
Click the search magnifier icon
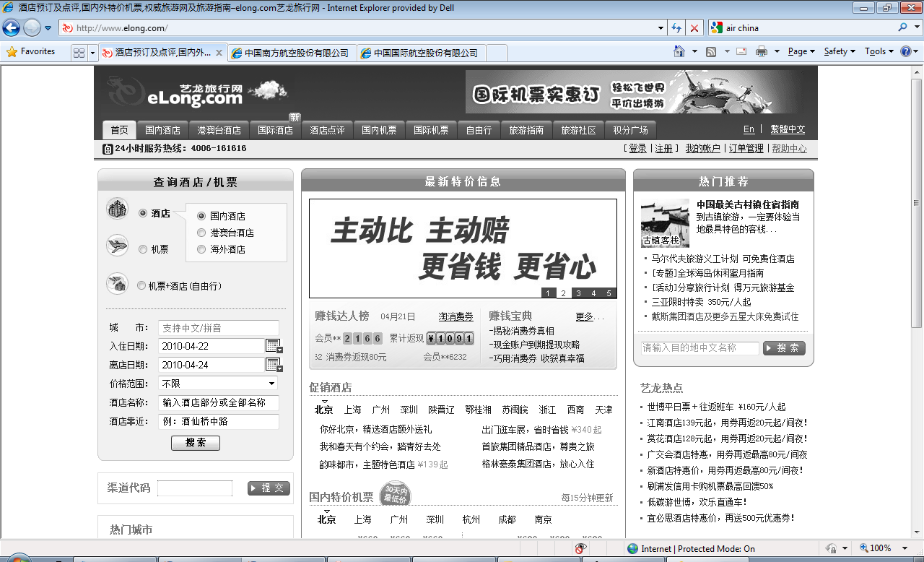[x=903, y=27]
